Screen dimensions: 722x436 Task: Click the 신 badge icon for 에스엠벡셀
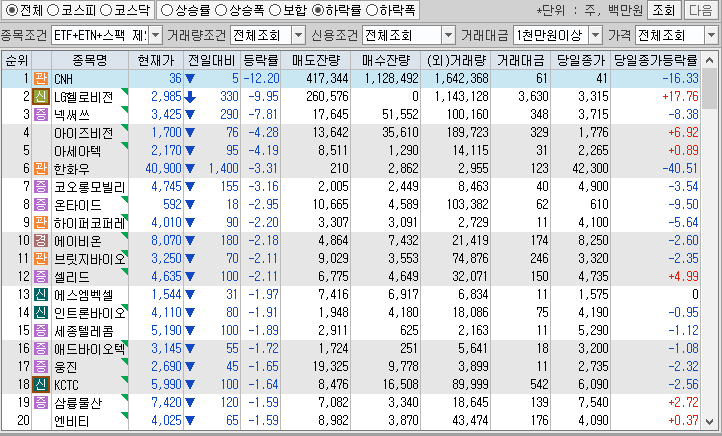(x=41, y=294)
